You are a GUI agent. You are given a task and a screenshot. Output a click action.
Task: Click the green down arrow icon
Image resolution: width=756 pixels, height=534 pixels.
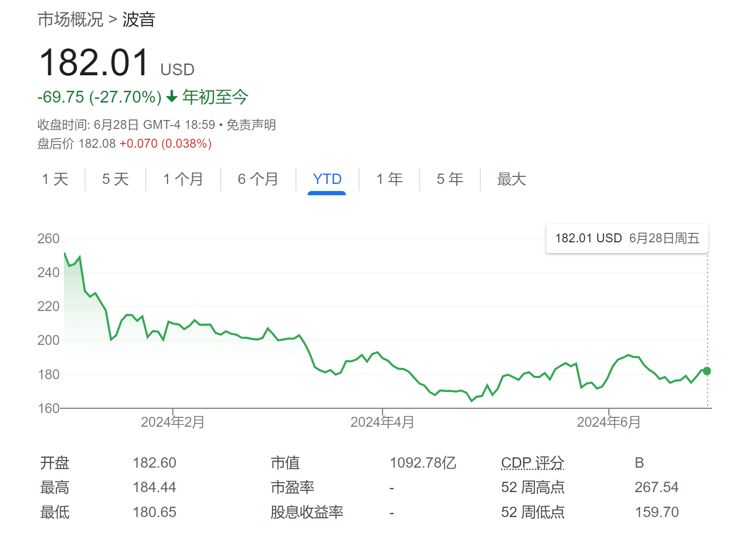click(172, 96)
